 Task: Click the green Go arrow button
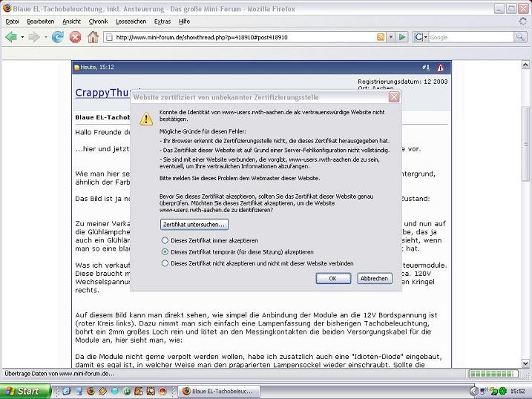402,36
